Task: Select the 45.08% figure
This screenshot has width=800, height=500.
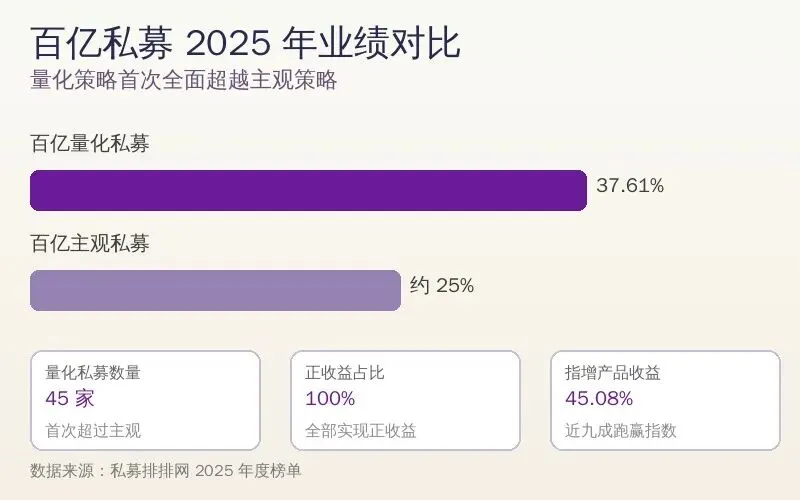Action: (599, 399)
